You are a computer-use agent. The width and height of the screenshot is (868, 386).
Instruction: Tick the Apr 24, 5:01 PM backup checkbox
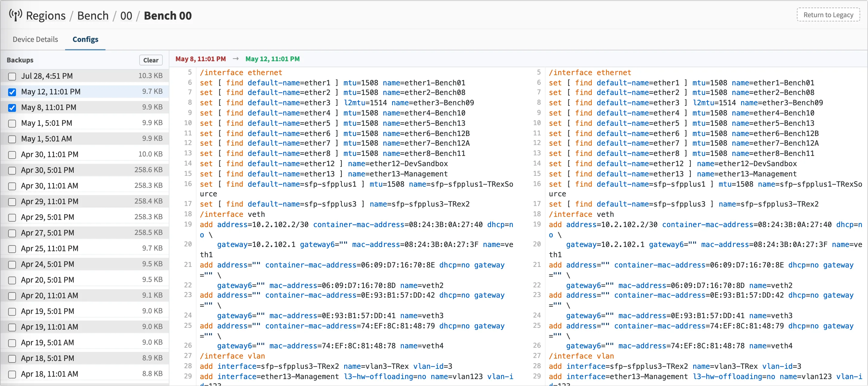12,264
